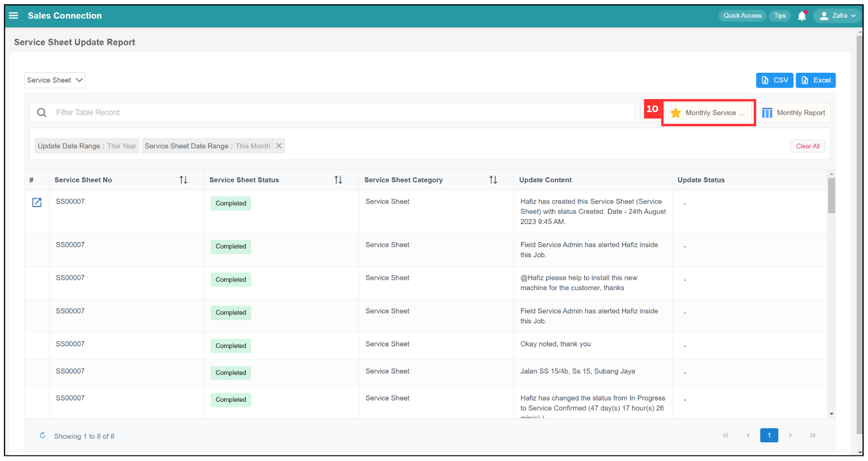
Task: Sort by Service Sheet No column
Action: coord(183,180)
